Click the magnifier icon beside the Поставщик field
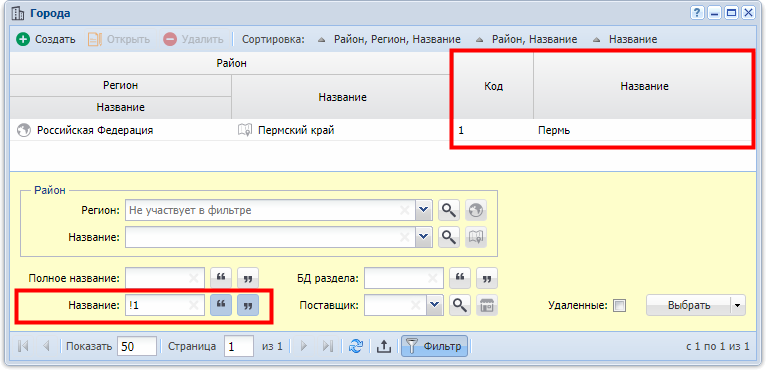Screen dimensions: 766x370 point(458,305)
